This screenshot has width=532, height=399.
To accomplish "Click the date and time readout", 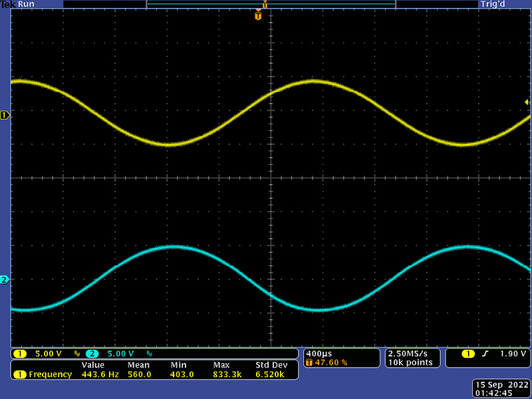I will (502, 389).
